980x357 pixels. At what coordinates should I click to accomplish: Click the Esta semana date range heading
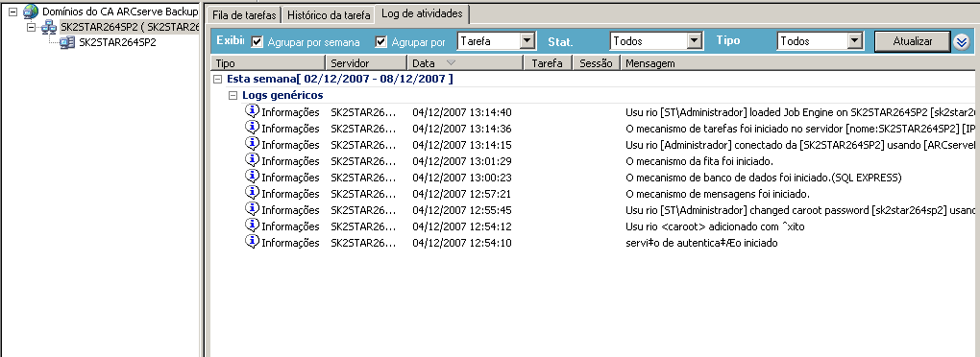point(340,80)
